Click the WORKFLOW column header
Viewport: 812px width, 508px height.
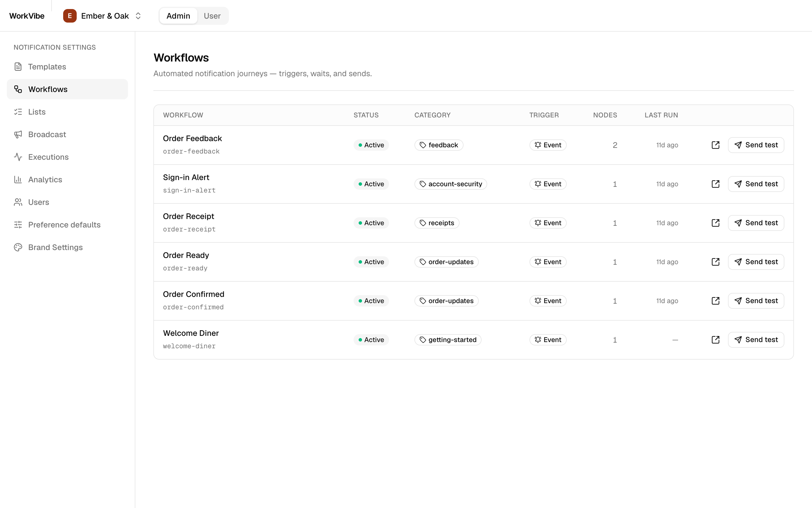click(183, 115)
